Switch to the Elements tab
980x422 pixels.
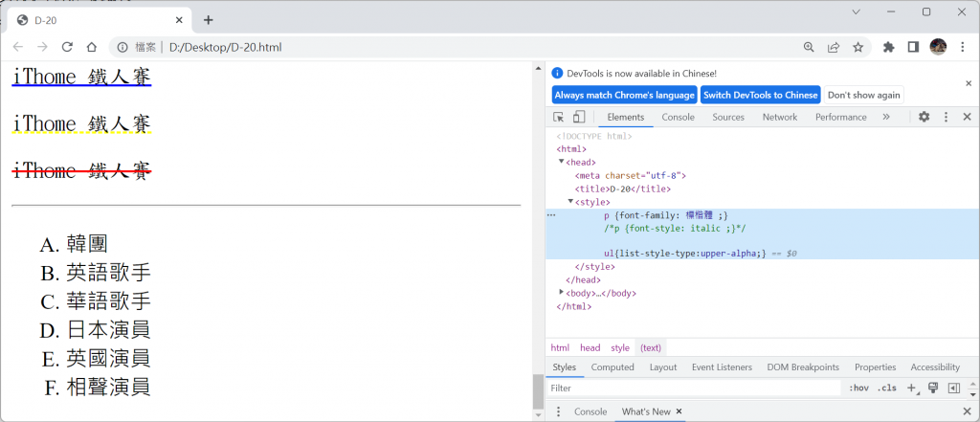pyautogui.click(x=626, y=117)
